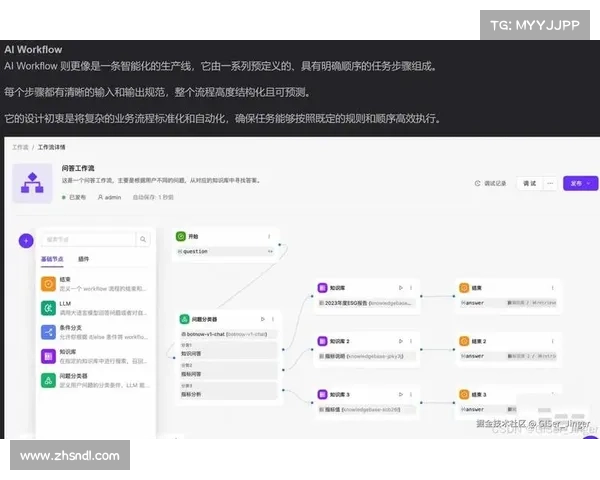Select the blue 条件分支 node icon

(48, 332)
